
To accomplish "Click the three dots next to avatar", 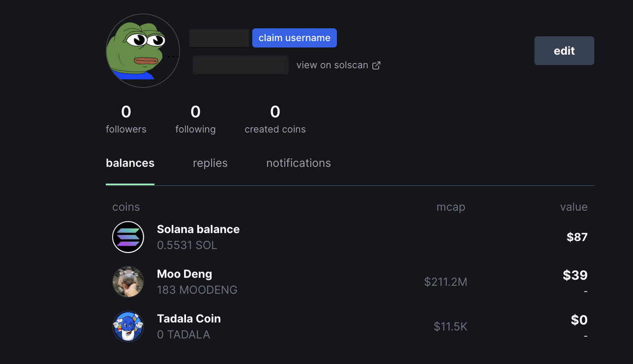I will 173,57.
